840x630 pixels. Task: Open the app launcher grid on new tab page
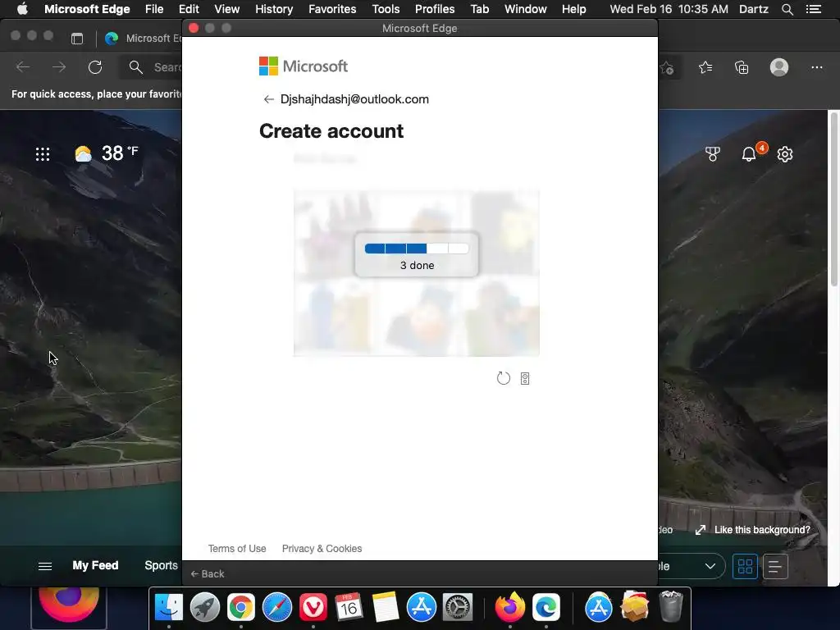pyautogui.click(x=43, y=154)
